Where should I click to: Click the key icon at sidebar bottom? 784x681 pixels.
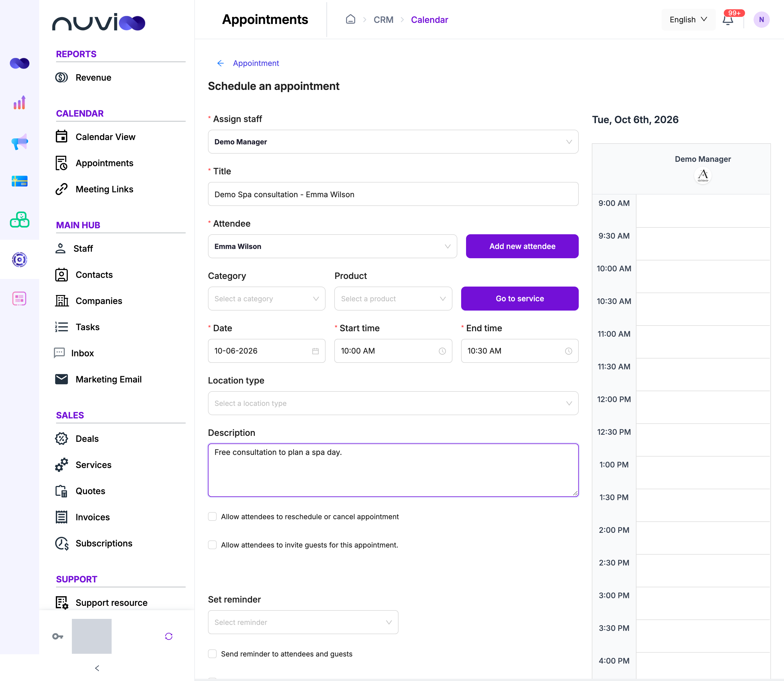click(58, 636)
